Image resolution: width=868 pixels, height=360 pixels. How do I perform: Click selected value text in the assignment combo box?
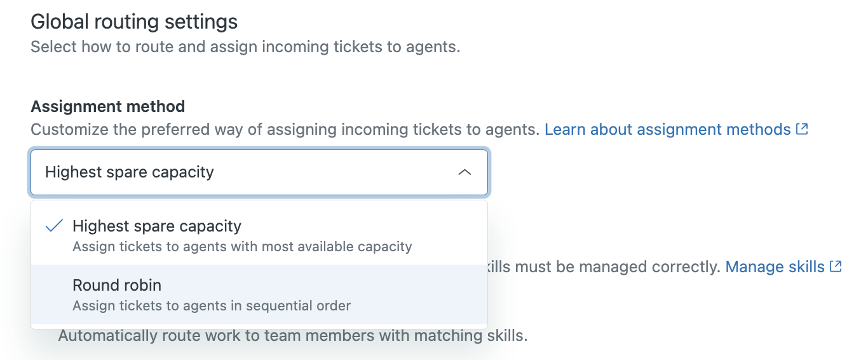pos(130,172)
